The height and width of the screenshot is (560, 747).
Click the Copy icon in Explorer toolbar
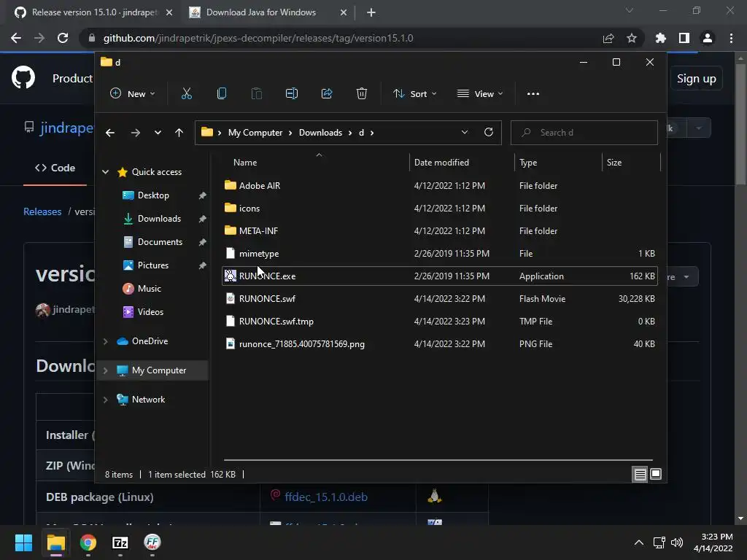(x=222, y=93)
